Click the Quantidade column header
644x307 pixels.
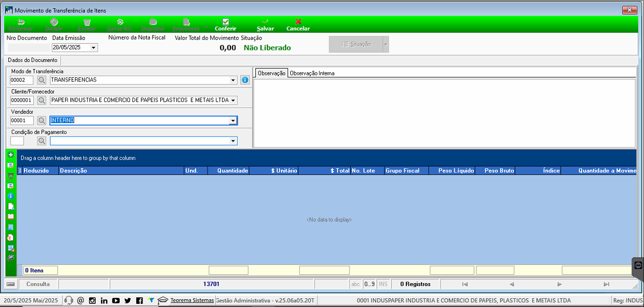point(228,170)
